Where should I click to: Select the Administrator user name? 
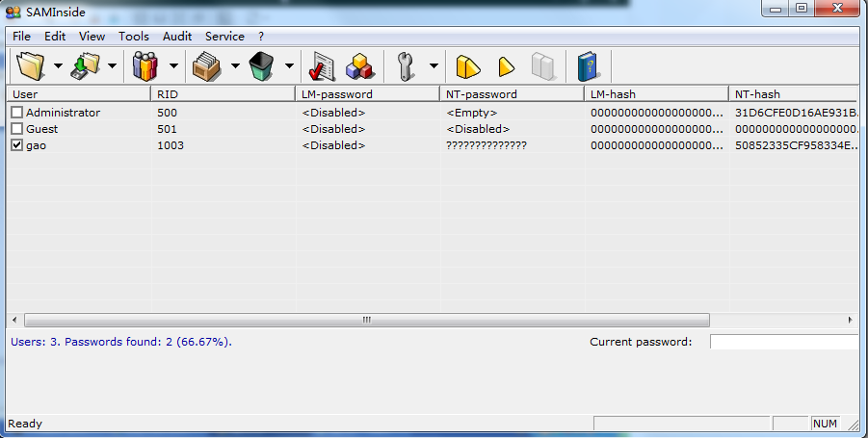pyautogui.click(x=64, y=113)
